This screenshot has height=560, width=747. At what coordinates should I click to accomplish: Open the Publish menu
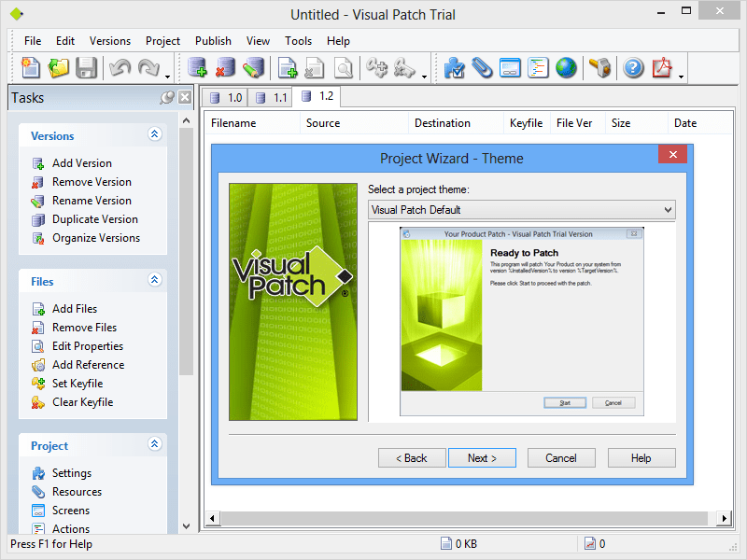click(x=213, y=41)
